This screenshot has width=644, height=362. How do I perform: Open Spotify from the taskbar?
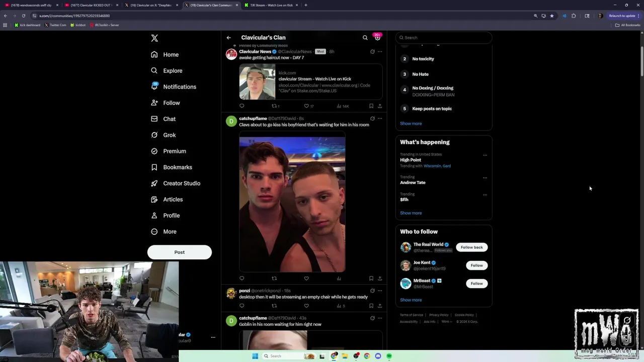389,356
